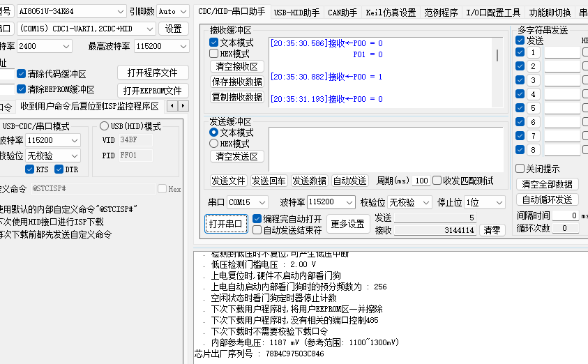The image size is (588, 364).
Task: Open the 串口 COM15 dropdown
Action: [x=248, y=202]
